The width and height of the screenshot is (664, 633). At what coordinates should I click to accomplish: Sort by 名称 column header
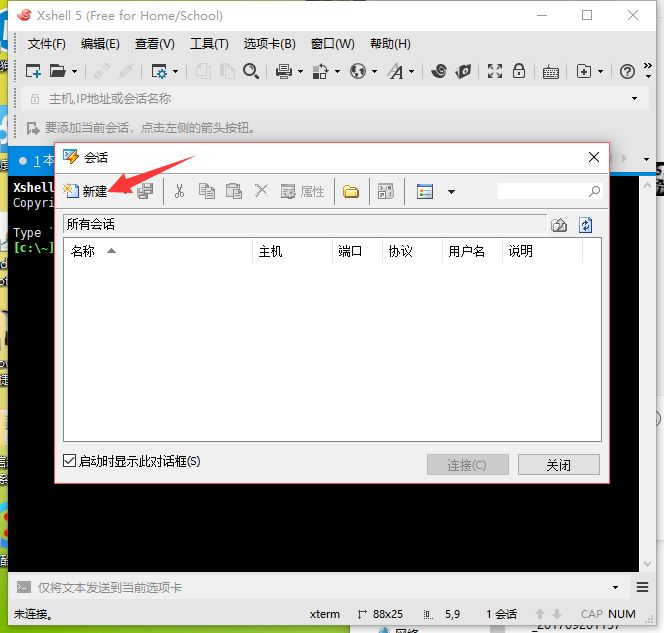(x=158, y=251)
